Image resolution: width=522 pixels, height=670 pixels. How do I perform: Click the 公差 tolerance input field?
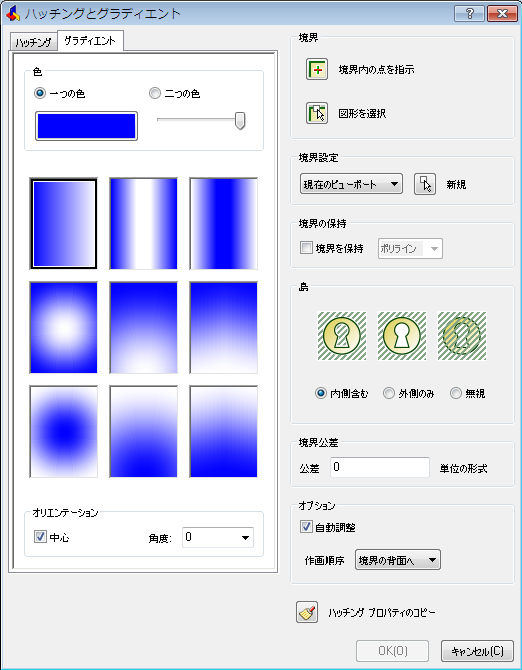tap(380, 467)
